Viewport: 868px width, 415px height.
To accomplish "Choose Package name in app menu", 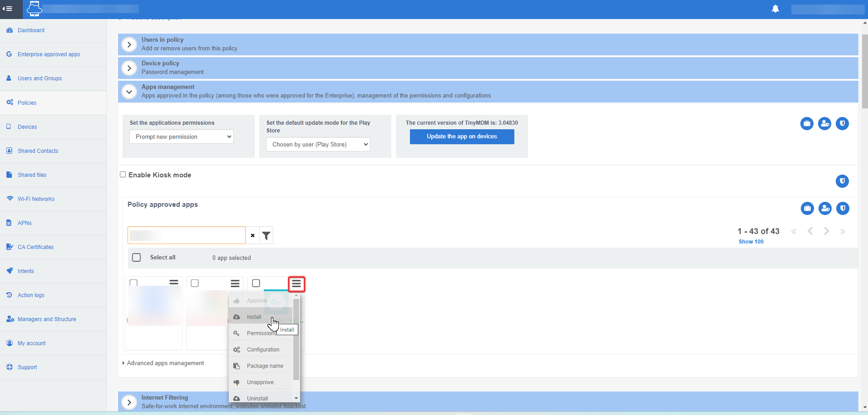I will (261, 366).
